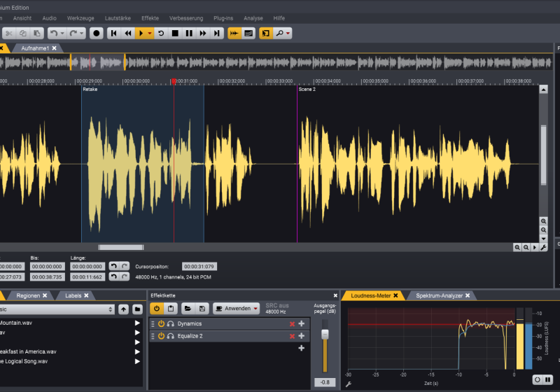Image resolution: width=560 pixels, height=392 pixels.
Task: Toggle headphone preview for Equalize 2
Action: pyautogui.click(x=170, y=336)
